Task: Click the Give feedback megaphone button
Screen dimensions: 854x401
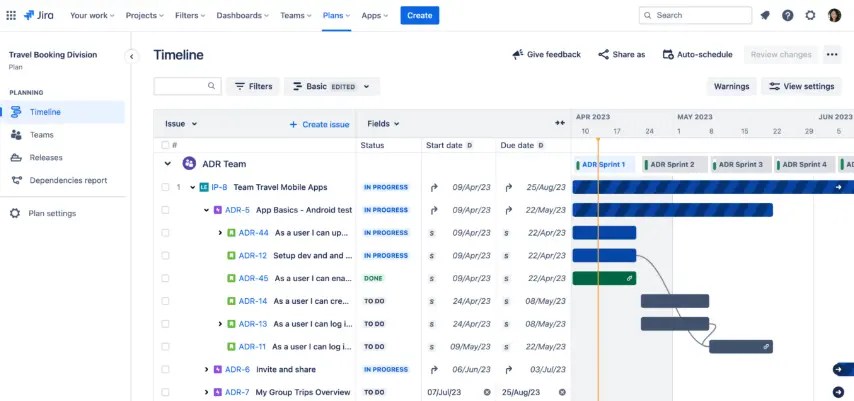Action: (546, 55)
